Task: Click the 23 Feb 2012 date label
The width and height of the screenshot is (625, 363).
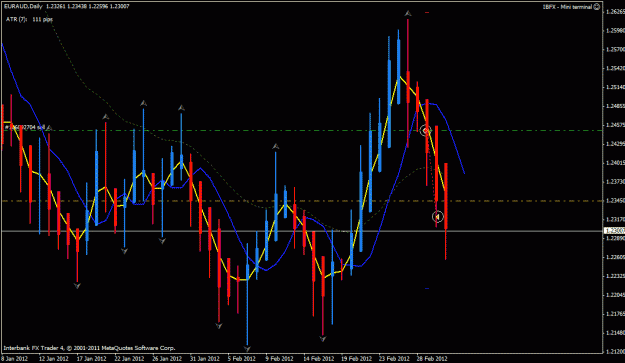Action: click(394, 359)
